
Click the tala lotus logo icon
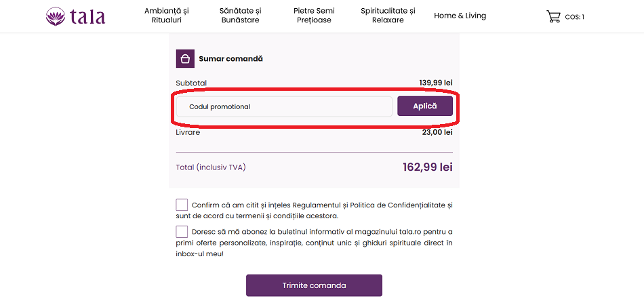click(x=56, y=16)
